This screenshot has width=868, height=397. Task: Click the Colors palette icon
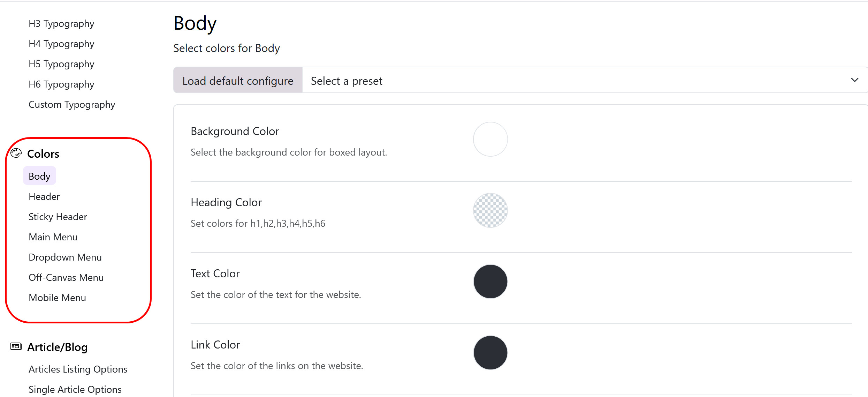click(x=16, y=153)
